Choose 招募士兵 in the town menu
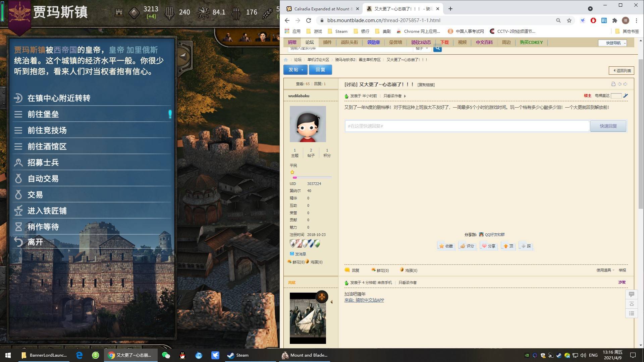Image resolution: width=644 pixels, height=362 pixels. tap(91, 163)
